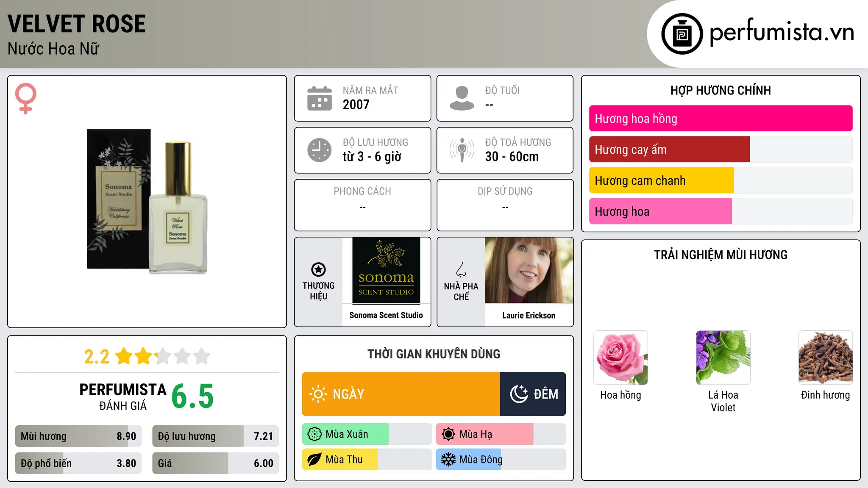868x488 pixels.
Task: Click the star badge icon above Thương Hiệu
Action: 319,269
